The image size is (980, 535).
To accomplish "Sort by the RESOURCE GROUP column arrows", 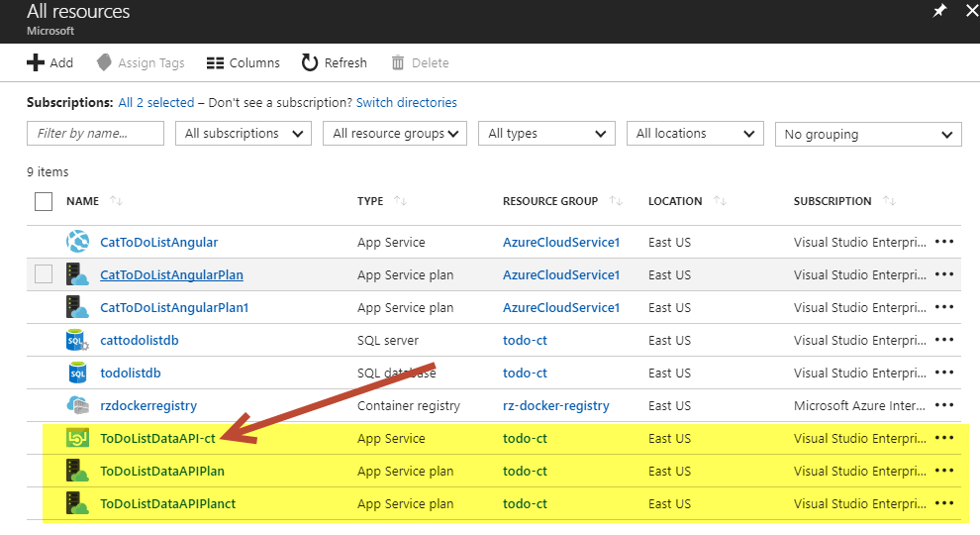I will tap(616, 201).
